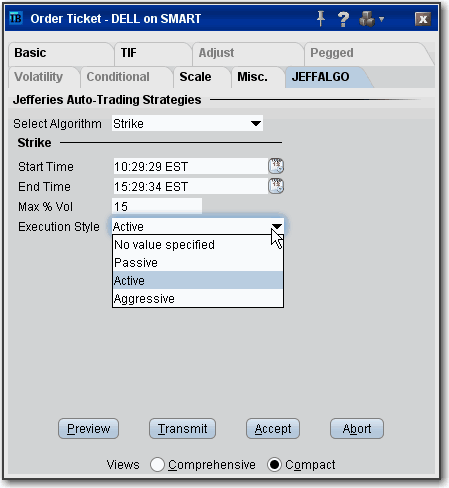Close the Order Ticket window
The width and height of the screenshot is (449, 488).
coord(423,19)
